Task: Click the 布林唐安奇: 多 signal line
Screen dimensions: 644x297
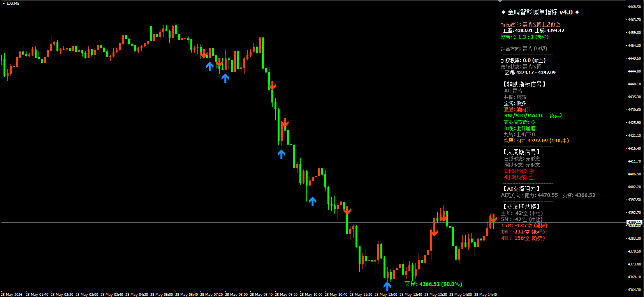Action: click(x=520, y=122)
